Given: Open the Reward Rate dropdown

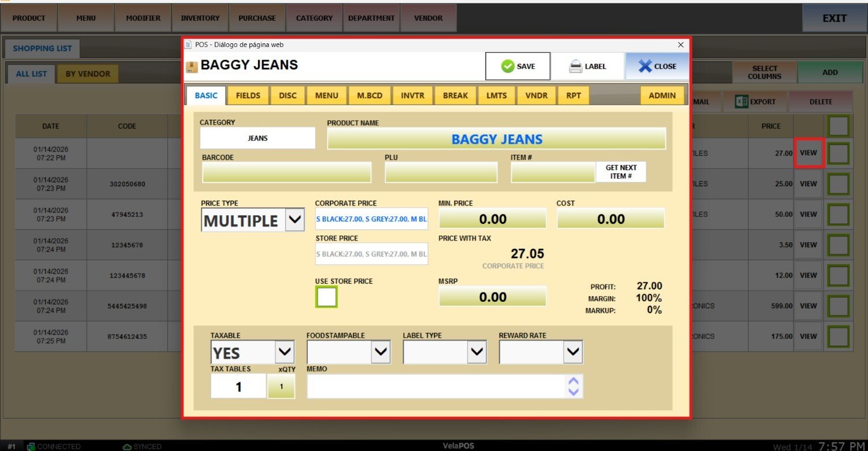Looking at the screenshot, I should [572, 352].
